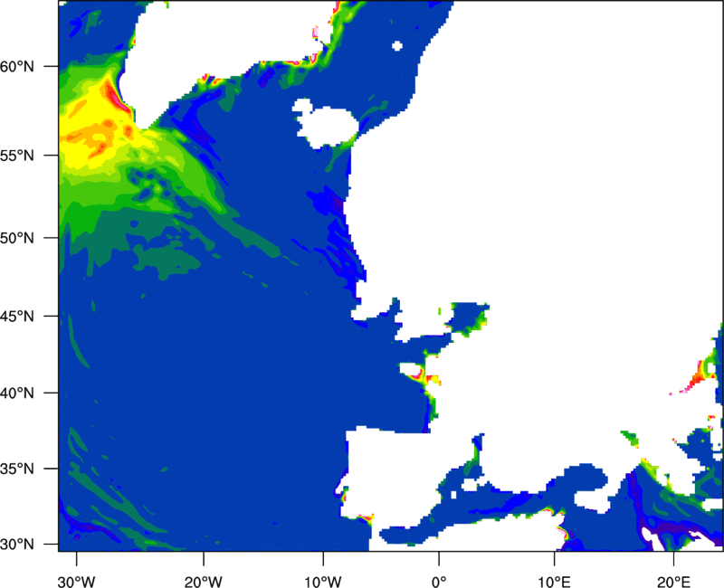Click the 55°N latitude label
The height and width of the screenshot is (588, 724).
17,155
